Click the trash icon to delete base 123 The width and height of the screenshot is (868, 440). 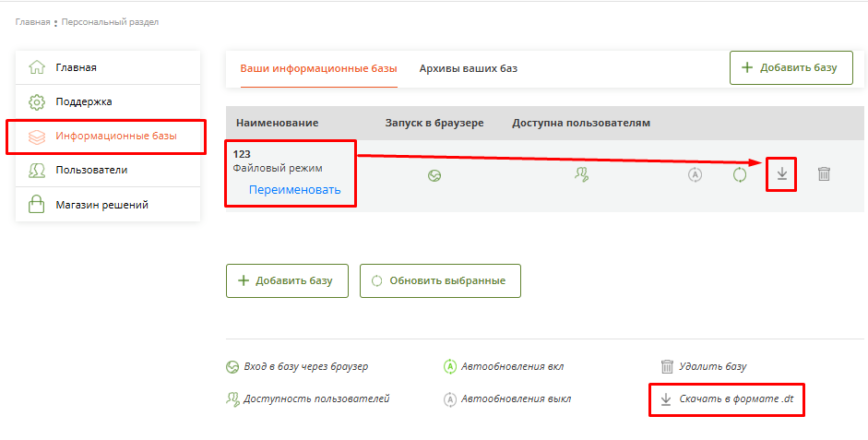(x=824, y=174)
